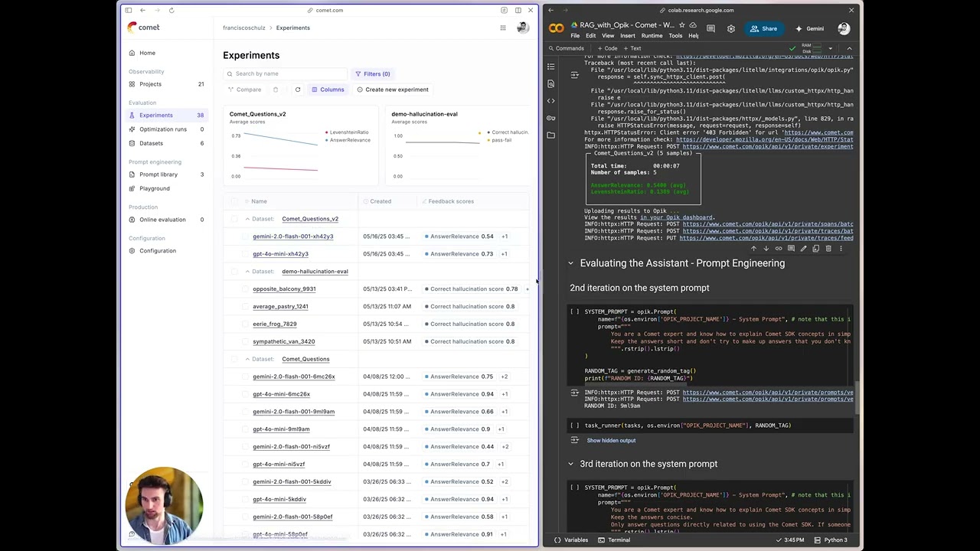
Task: Open Columns selector
Action: 328,90
